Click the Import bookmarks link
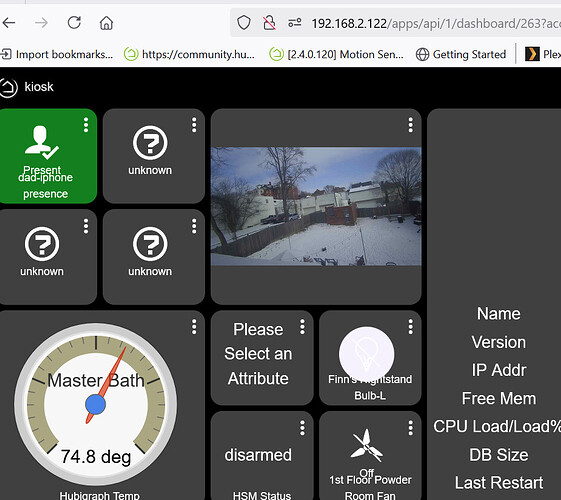 (57, 54)
